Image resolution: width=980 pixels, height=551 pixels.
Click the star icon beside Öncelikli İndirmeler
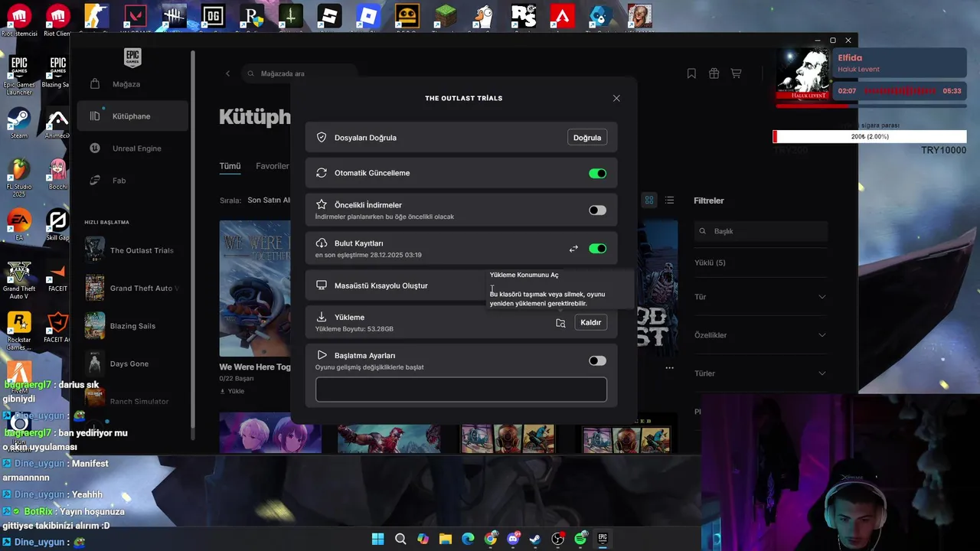pos(322,204)
